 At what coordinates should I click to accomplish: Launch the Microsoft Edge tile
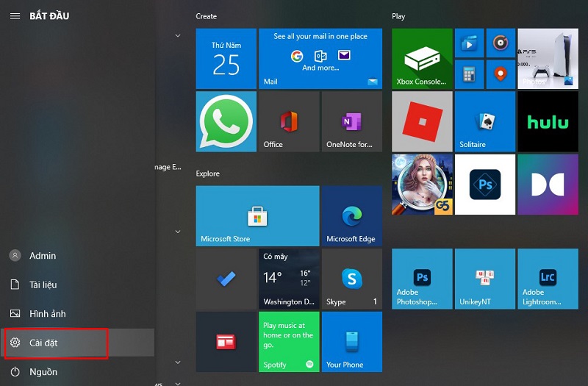(x=352, y=216)
